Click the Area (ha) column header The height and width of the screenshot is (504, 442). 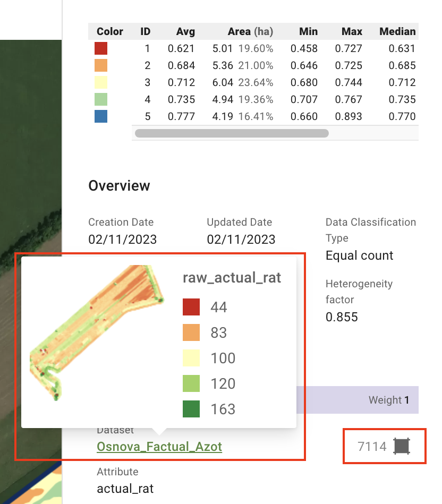click(250, 32)
